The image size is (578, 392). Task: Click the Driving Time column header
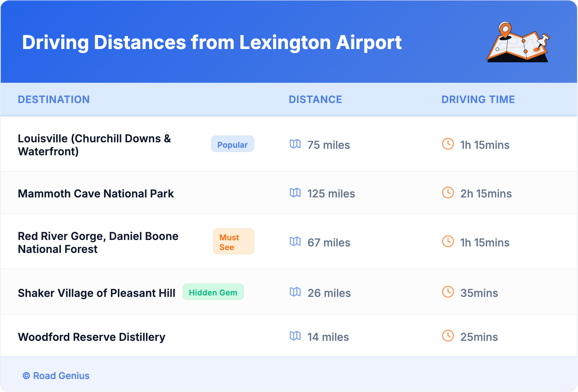tap(478, 99)
